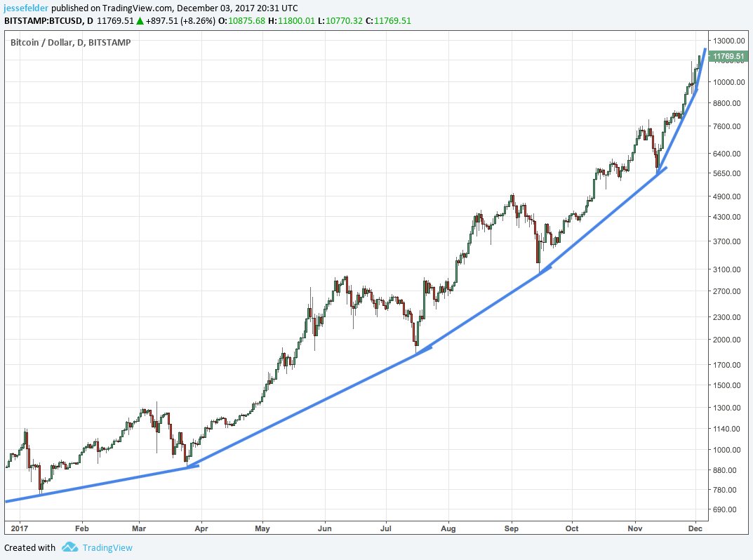The width and height of the screenshot is (753, 560).
Task: Click the 'Created with' caption text
Action: [29, 547]
